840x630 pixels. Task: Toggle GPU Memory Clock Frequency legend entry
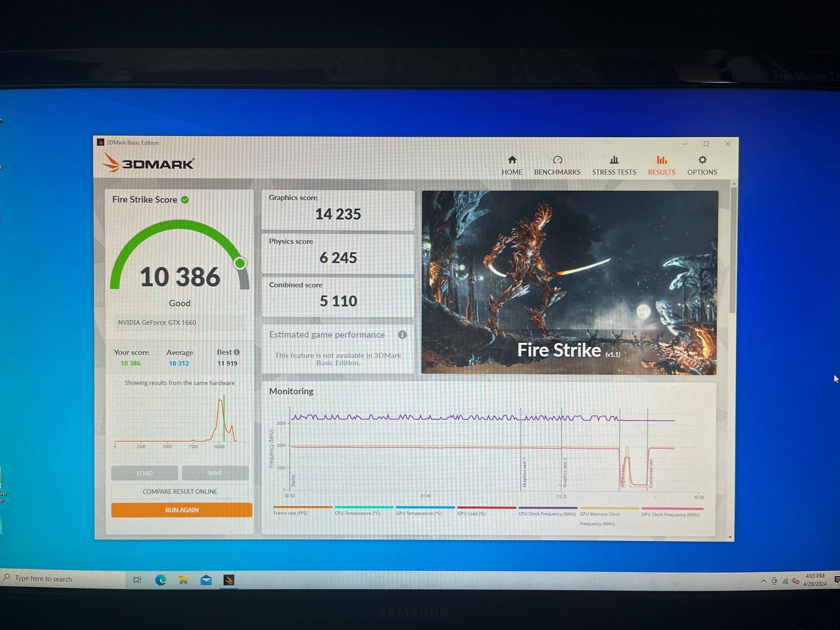(x=609, y=516)
